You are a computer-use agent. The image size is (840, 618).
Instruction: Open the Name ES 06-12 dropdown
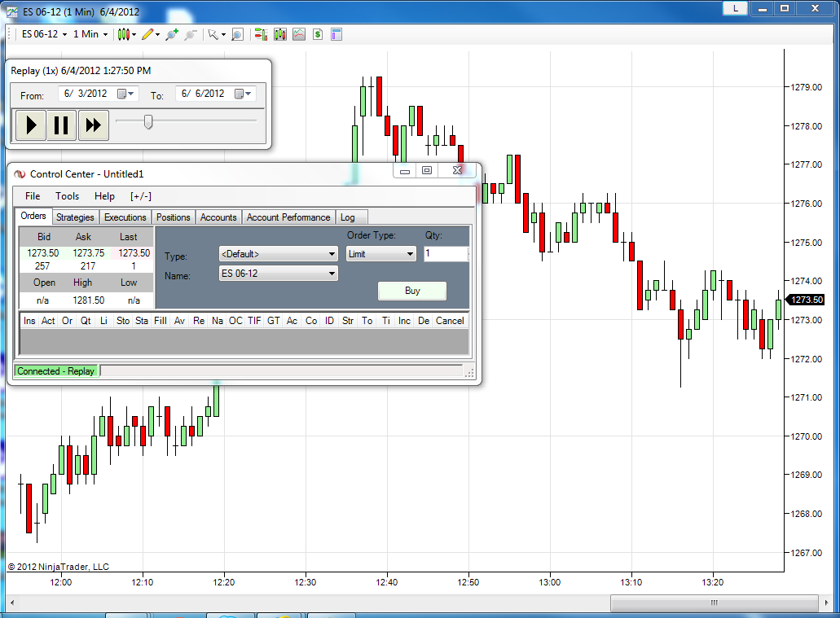coord(279,274)
